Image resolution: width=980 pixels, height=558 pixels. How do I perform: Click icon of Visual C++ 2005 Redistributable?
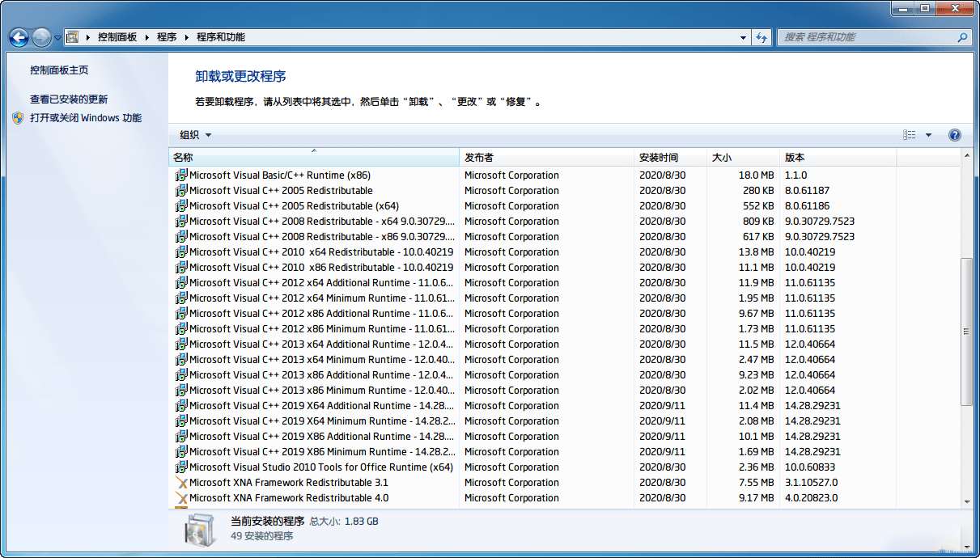point(181,190)
